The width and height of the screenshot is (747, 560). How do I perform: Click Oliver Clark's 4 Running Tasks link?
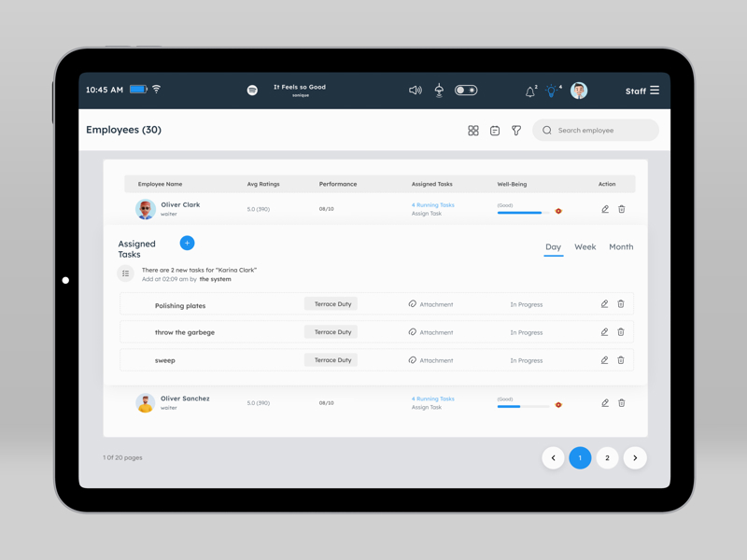[x=433, y=205]
